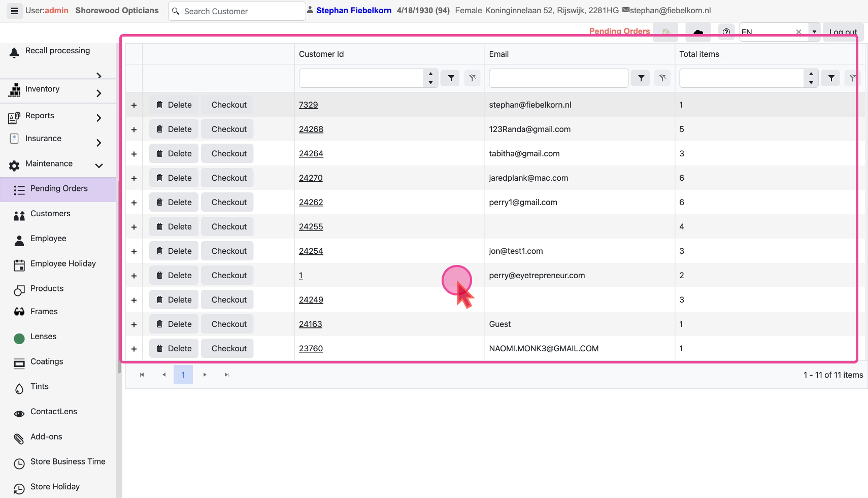Open customer Id 24262 link
The image size is (868, 498).
coord(311,203)
